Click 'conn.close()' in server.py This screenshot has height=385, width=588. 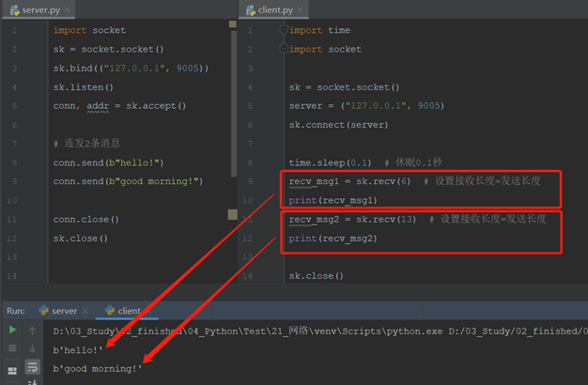coord(85,220)
